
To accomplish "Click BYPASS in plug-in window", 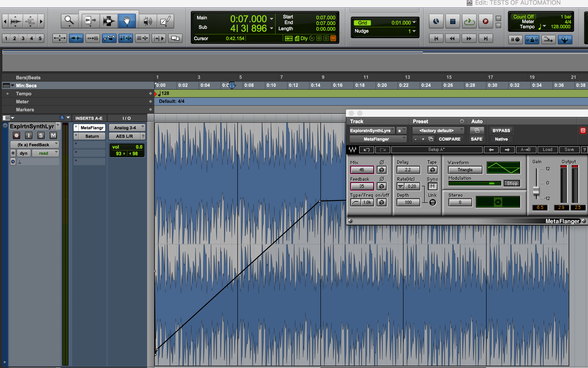I will pyautogui.click(x=501, y=130).
